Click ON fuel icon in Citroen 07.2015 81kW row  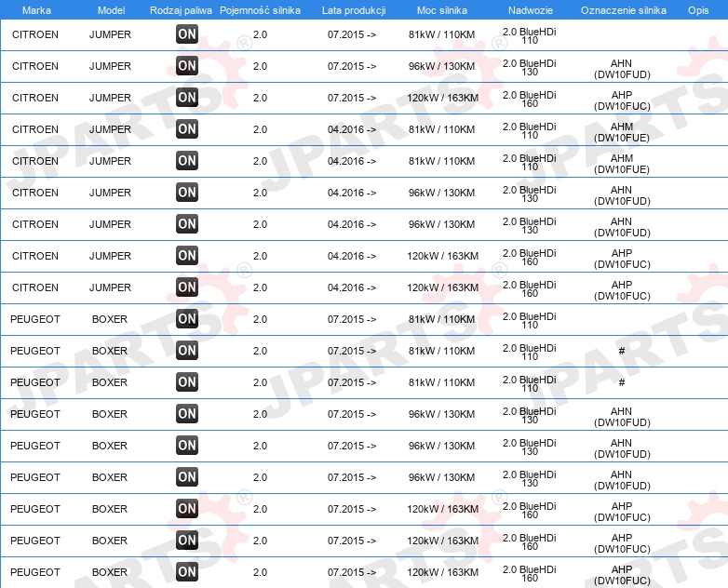[187, 34]
